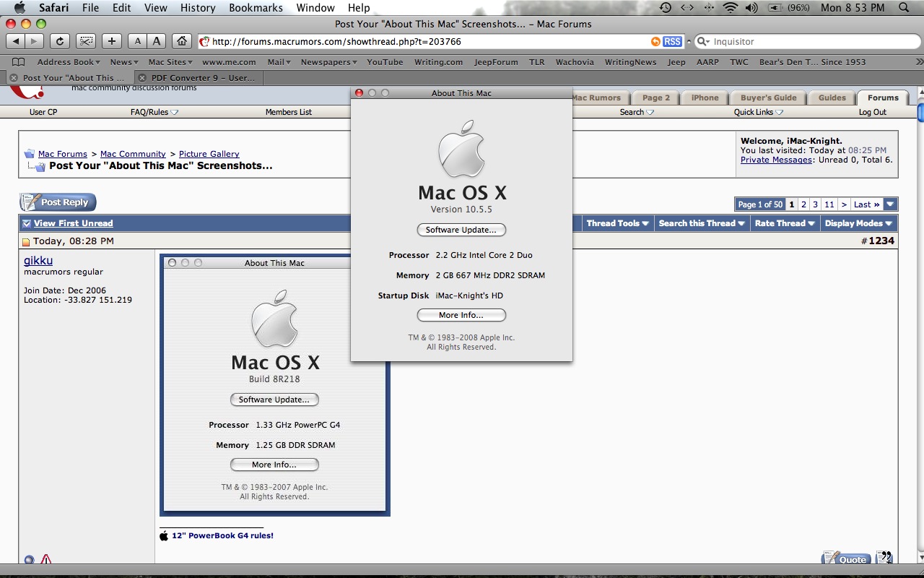Expand the Mac Sites bookmarks folder
The width and height of the screenshot is (924, 578).
point(170,62)
